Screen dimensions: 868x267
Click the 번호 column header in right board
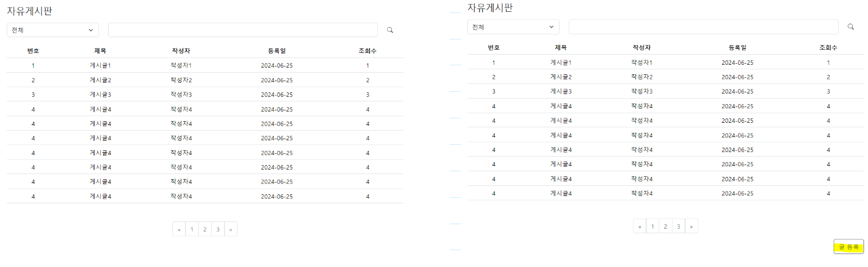click(494, 47)
